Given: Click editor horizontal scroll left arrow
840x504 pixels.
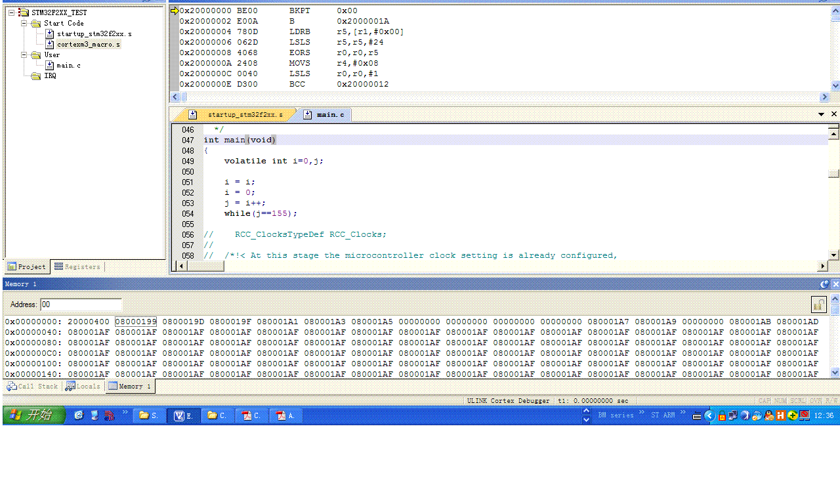Looking at the screenshot, I should point(182,266).
